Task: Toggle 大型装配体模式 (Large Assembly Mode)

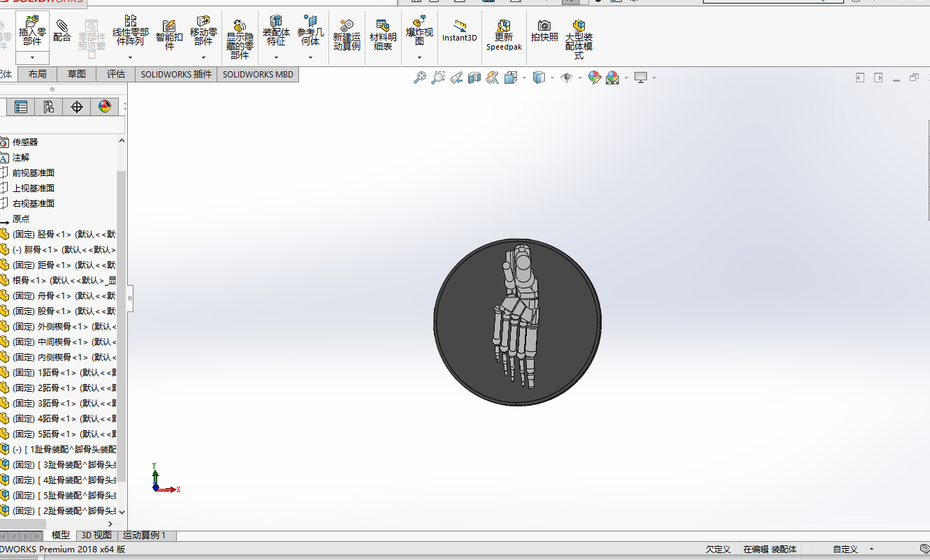Action: (579, 39)
